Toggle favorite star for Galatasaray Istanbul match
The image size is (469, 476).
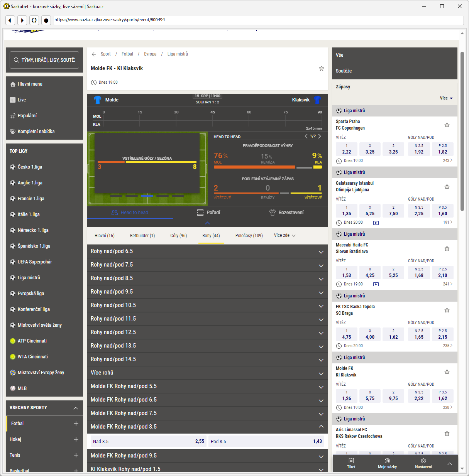(x=447, y=187)
